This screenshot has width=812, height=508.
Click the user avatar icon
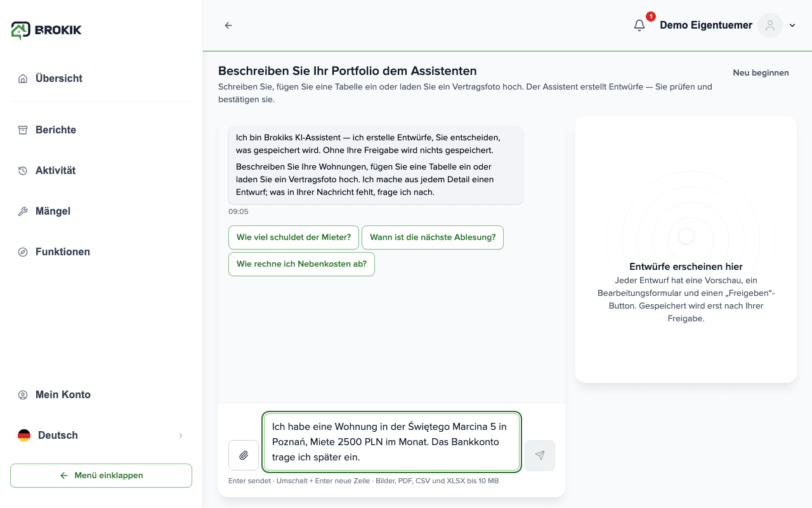pos(770,25)
